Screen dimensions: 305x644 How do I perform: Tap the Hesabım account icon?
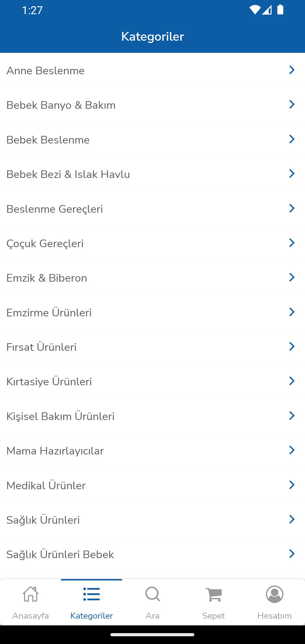(274, 594)
